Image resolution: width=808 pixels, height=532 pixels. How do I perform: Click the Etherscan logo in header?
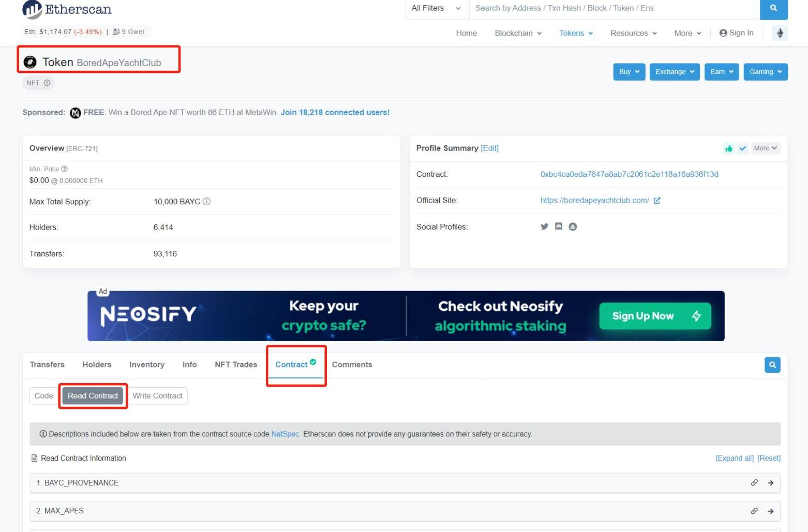[67, 9]
